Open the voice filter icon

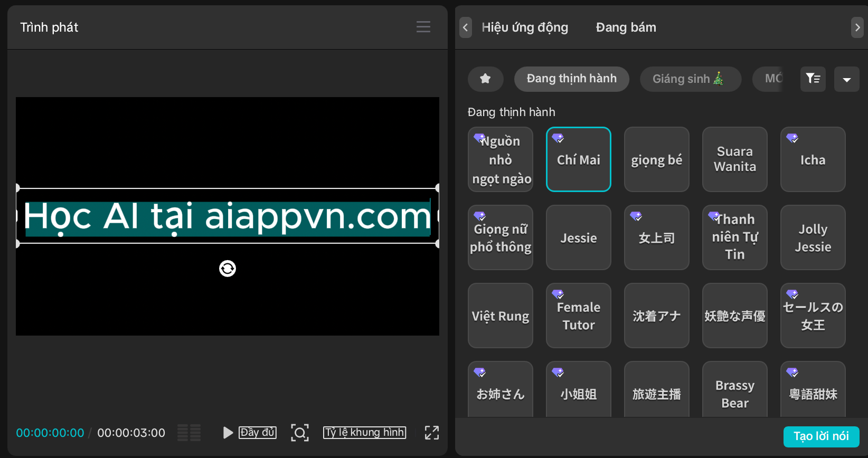pos(813,79)
